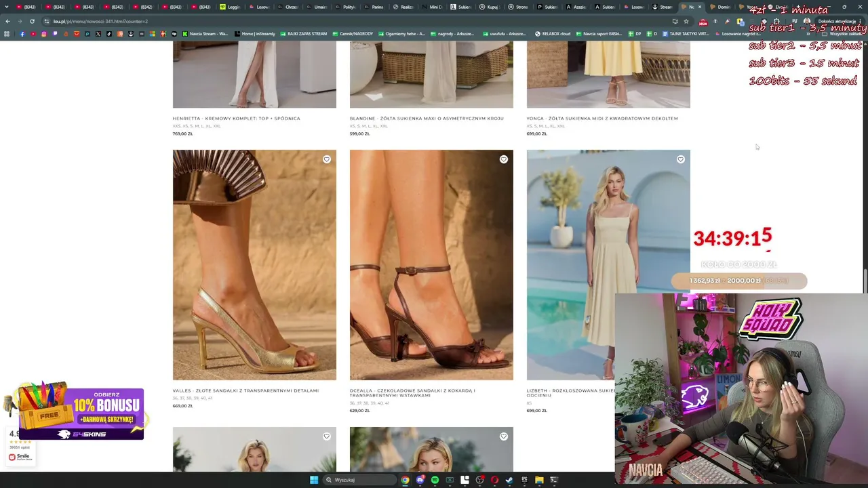Screen dimensions: 868x488
Task: Open Yonca żółta sukienka midi link
Action: (602, 118)
